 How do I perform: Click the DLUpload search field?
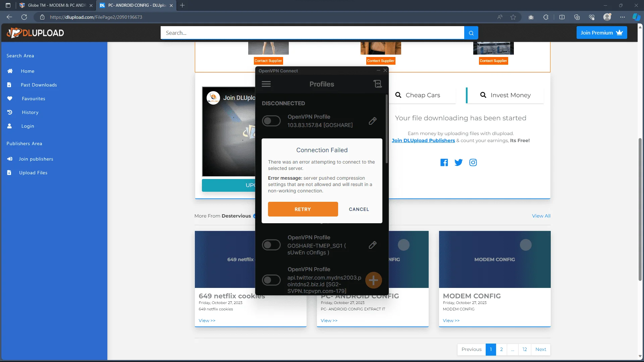(x=312, y=33)
